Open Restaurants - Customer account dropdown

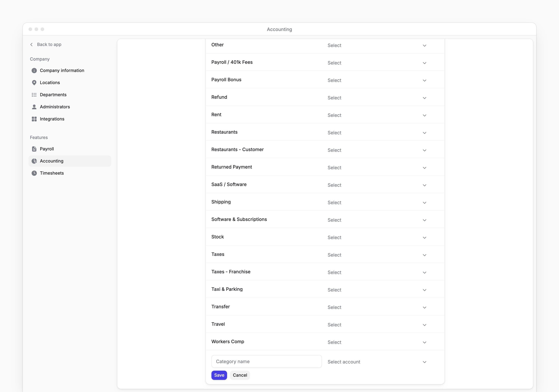[x=377, y=150]
